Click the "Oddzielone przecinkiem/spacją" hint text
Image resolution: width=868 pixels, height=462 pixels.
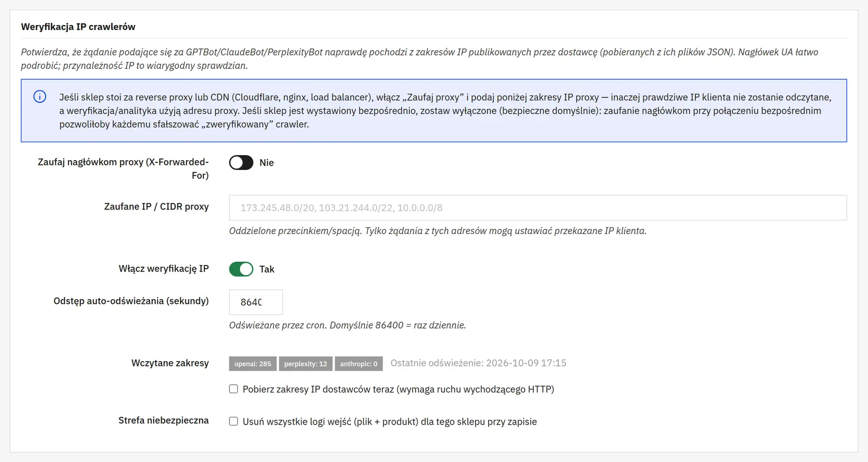pos(438,231)
